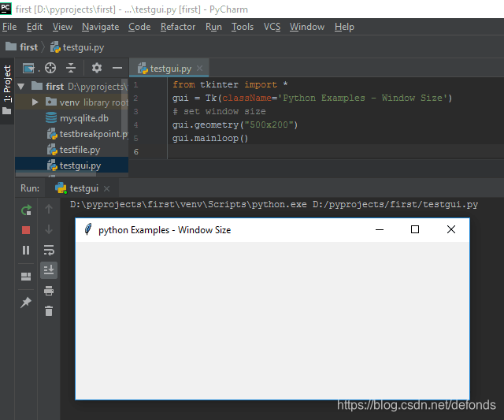
Task: Open the Refactor menu
Action: tap(178, 27)
